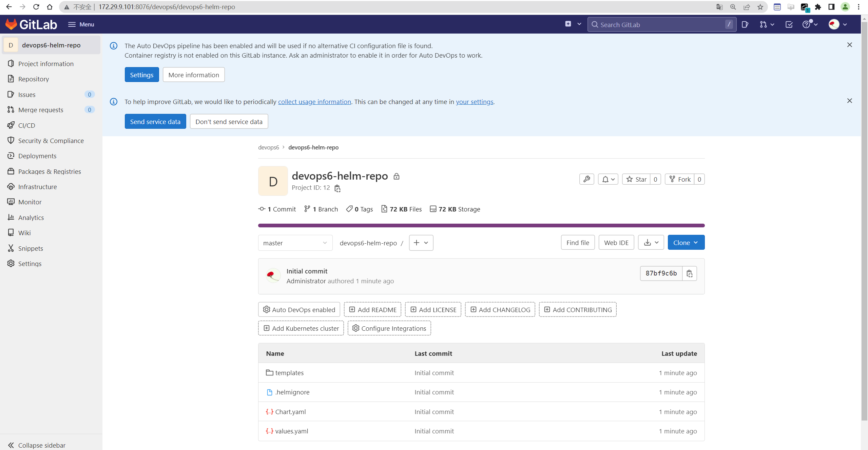Open the Clone dropdown

[686, 242]
